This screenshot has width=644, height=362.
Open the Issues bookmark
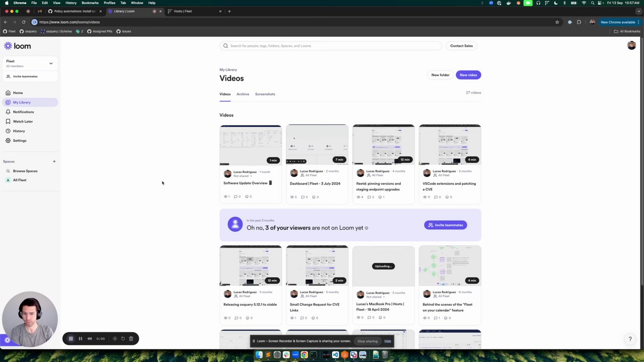(x=124, y=31)
